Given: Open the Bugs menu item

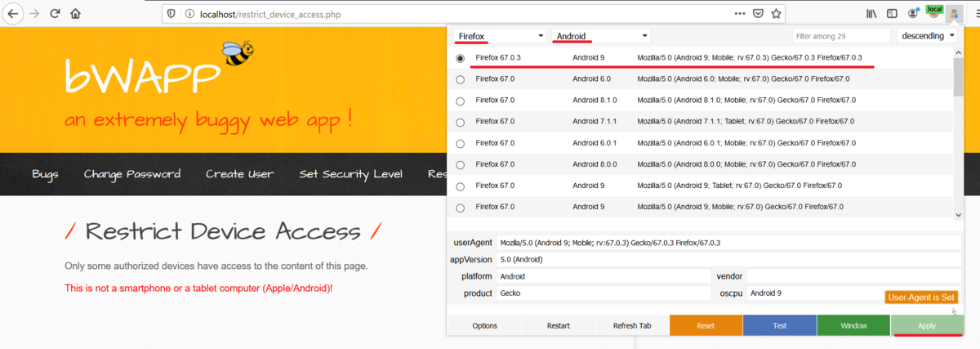Looking at the screenshot, I should coord(45,174).
